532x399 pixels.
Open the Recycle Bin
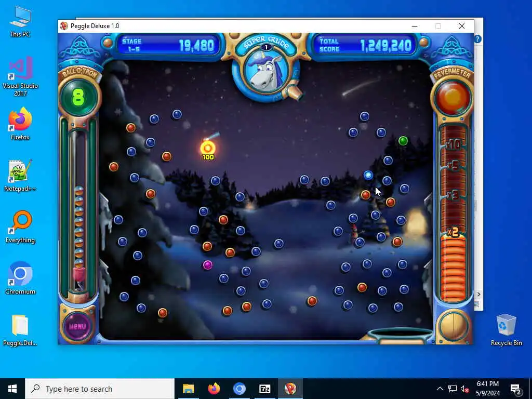(x=506, y=330)
